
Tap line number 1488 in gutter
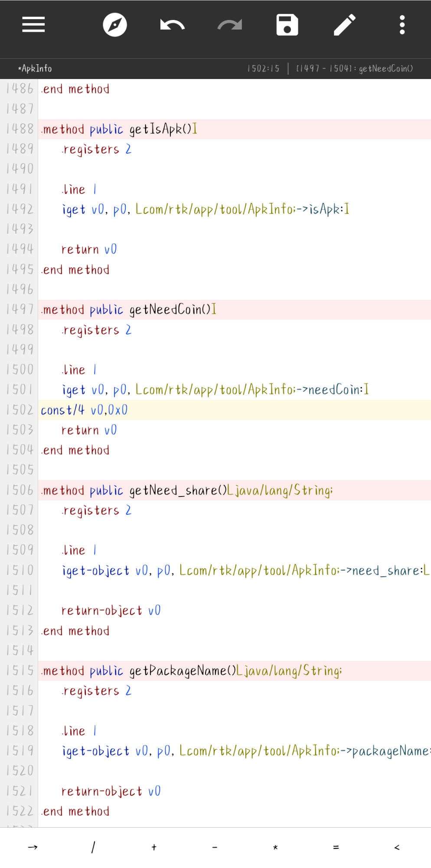coord(20,129)
